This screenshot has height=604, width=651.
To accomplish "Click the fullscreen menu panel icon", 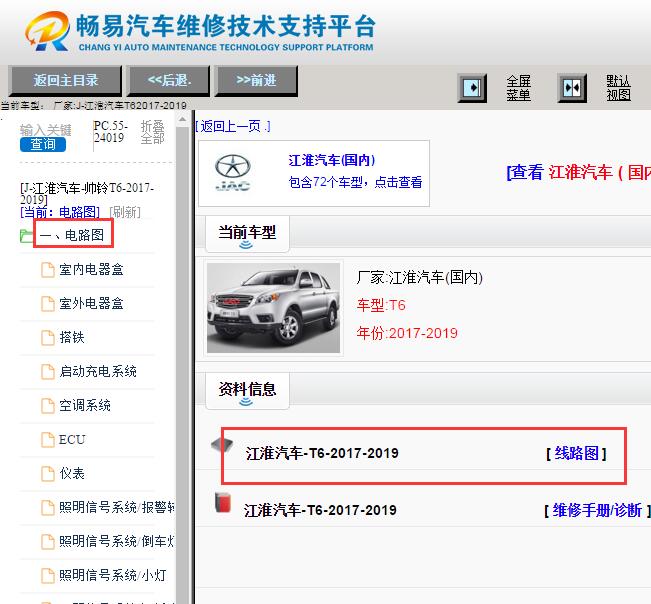I will point(472,88).
